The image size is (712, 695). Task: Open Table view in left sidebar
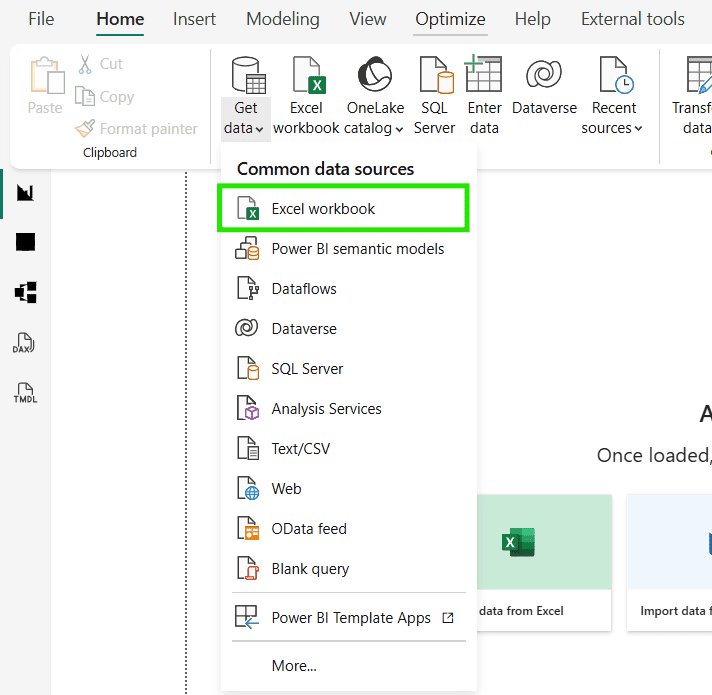[25, 242]
